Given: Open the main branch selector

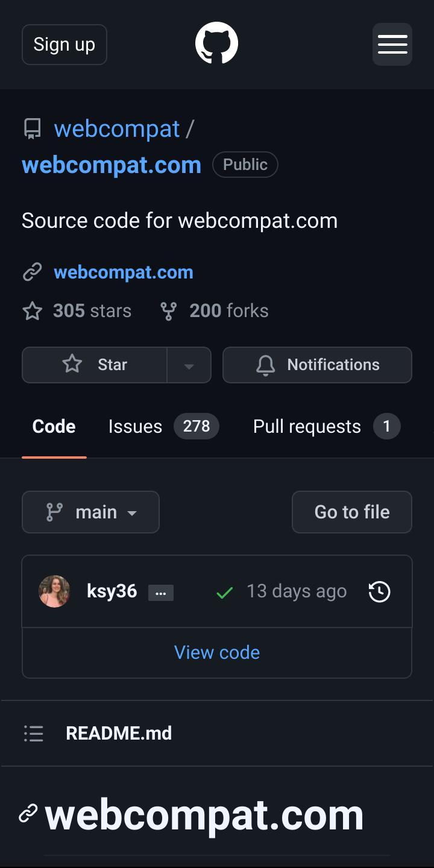Looking at the screenshot, I should tap(90, 512).
